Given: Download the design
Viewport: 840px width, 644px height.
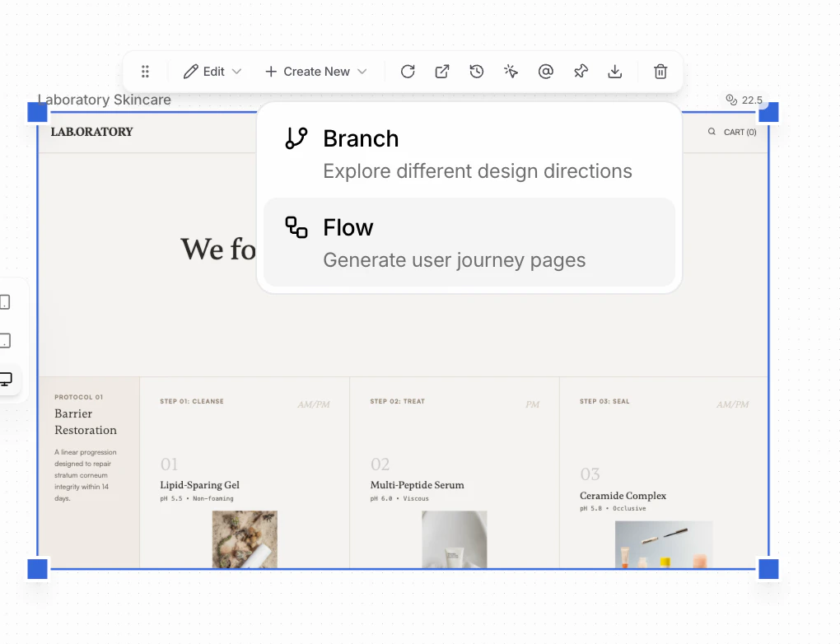Looking at the screenshot, I should pyautogui.click(x=614, y=72).
